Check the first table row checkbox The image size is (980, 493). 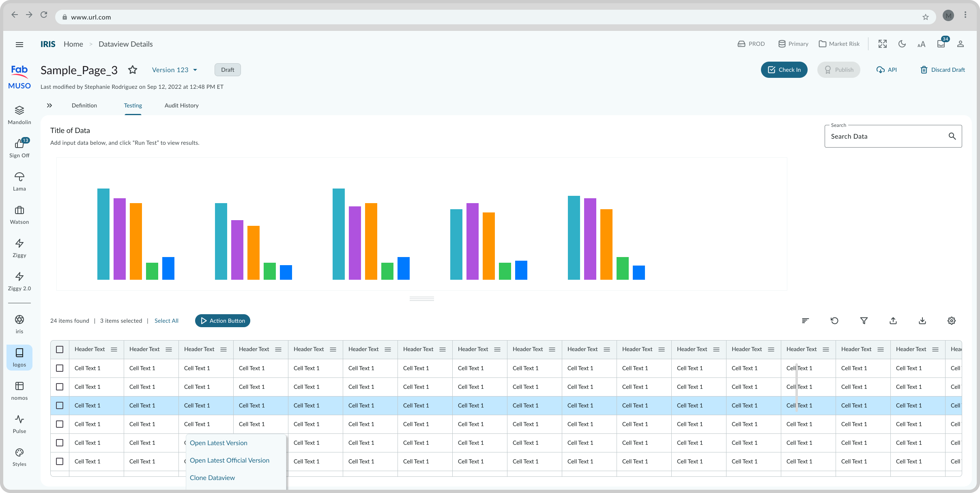[60, 368]
